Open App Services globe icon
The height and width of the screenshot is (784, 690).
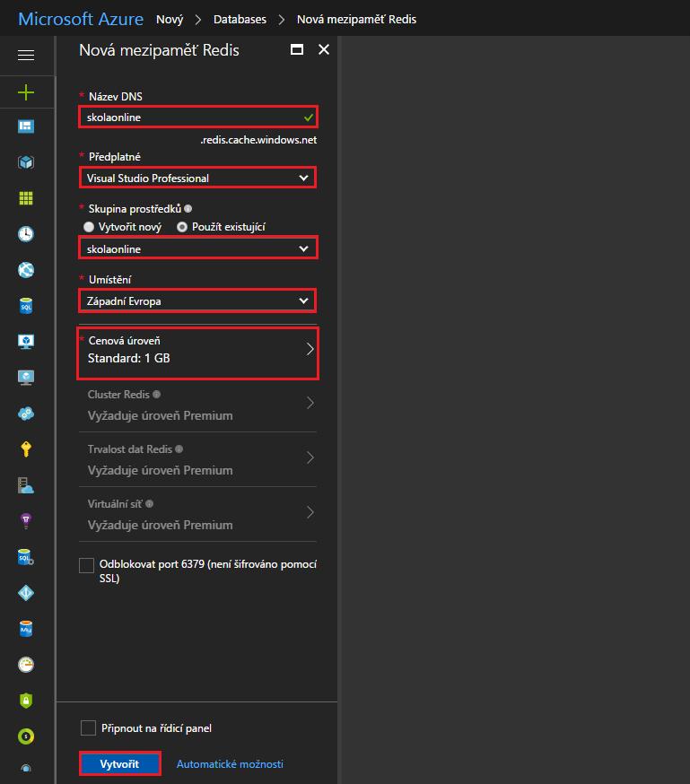coord(26,270)
